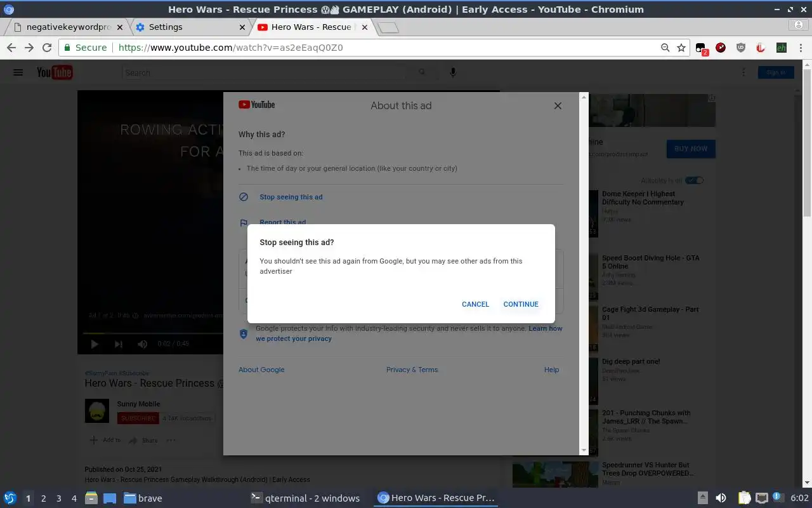Click the dark red round extension icon
Image resolution: width=812 pixels, height=508 pixels.
coord(721,48)
